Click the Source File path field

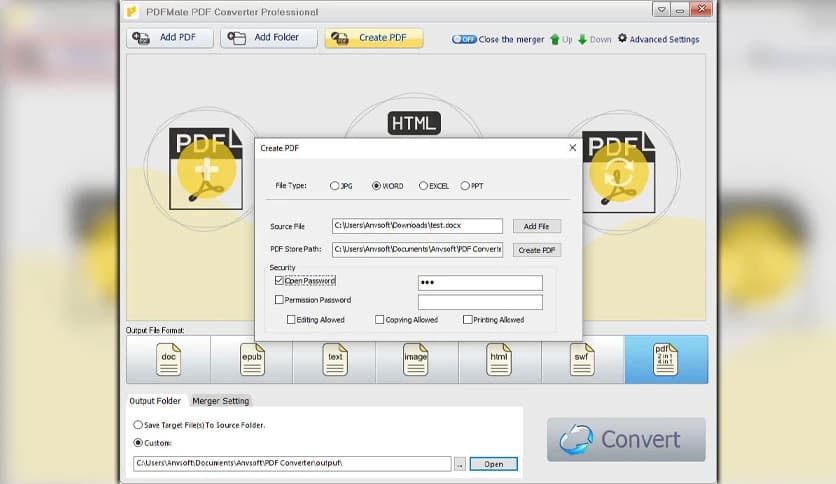tap(417, 225)
